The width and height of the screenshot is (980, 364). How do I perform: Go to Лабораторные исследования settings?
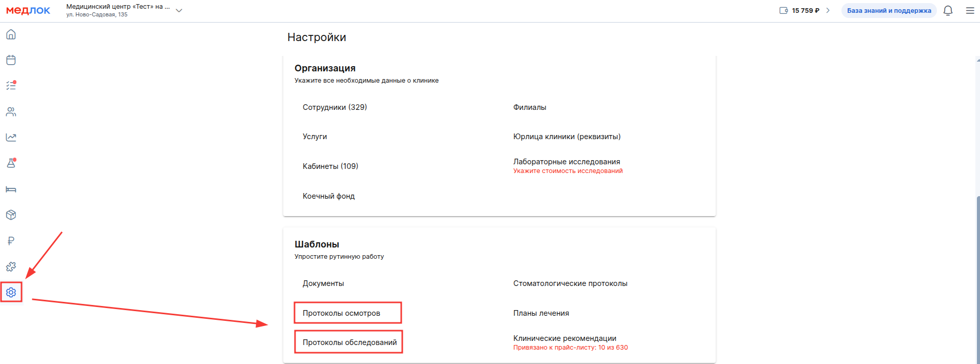coord(566,162)
